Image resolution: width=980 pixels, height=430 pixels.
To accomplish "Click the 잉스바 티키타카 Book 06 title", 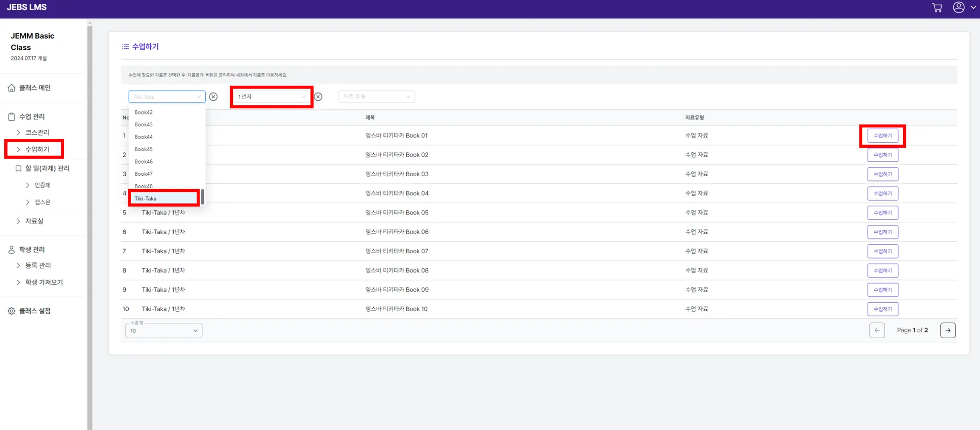I will 397,232.
